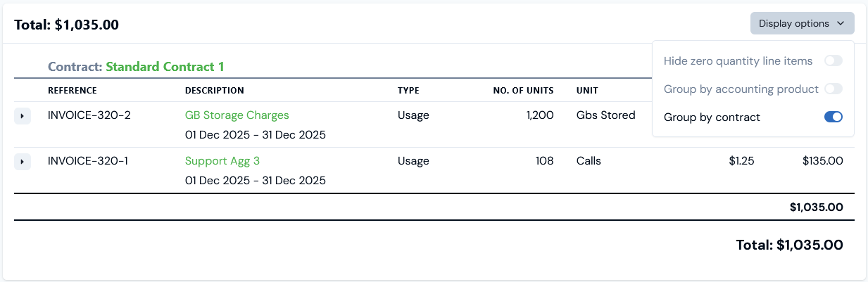
Task: Toggle Hide zero quantity line items
Action: click(834, 61)
